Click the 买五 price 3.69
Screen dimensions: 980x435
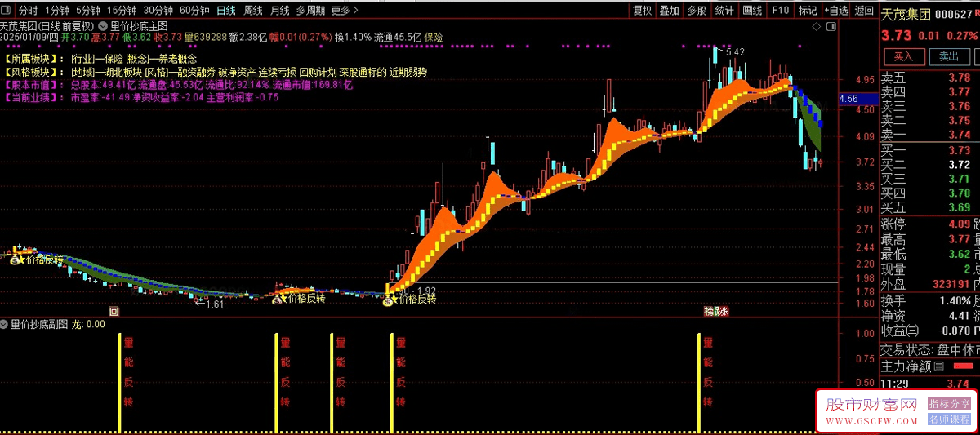click(959, 207)
